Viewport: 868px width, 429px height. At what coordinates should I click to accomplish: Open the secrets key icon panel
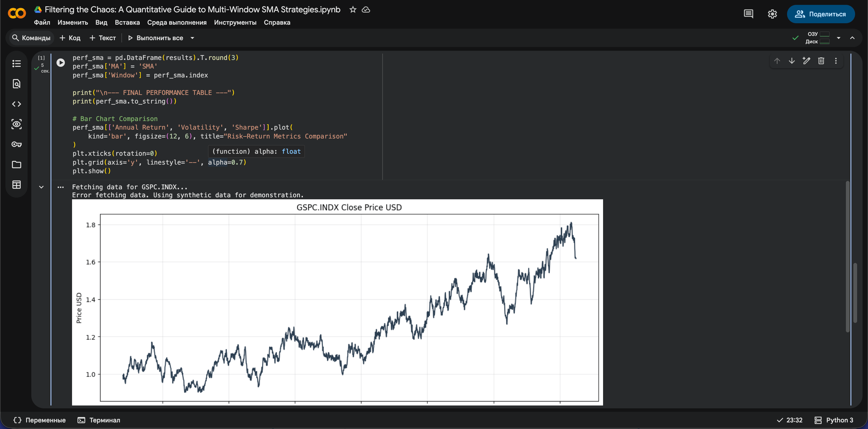pos(17,145)
